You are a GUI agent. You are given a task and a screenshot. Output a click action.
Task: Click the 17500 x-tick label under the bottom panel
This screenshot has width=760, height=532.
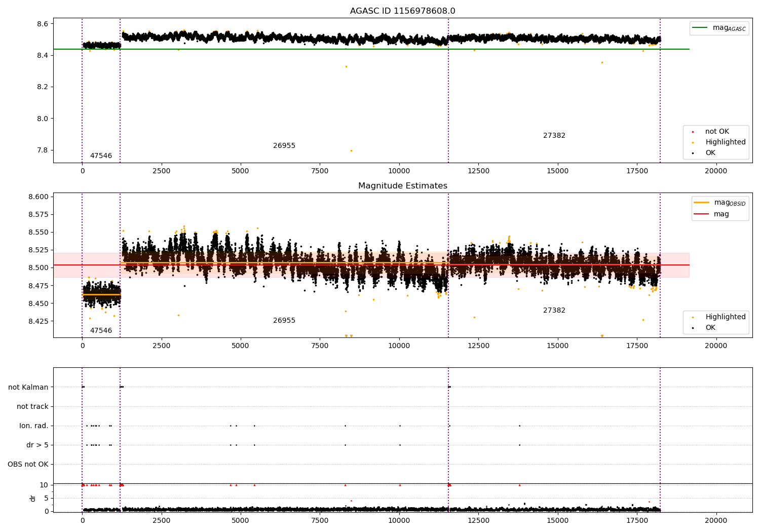click(637, 521)
